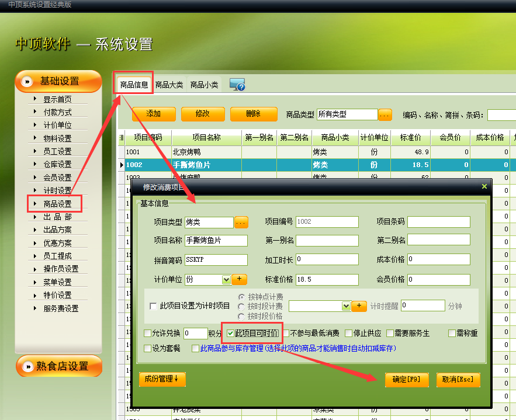Open 计价单位 settings in the sidebar
Screen dimensions: 516x420
(58, 125)
